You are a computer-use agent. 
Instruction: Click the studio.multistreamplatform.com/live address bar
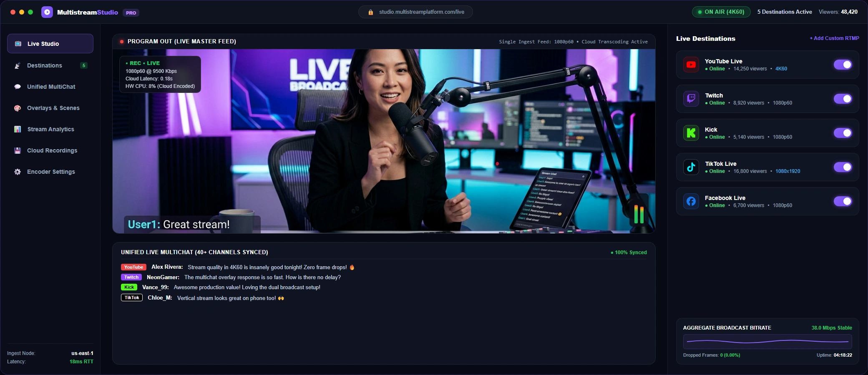(415, 12)
